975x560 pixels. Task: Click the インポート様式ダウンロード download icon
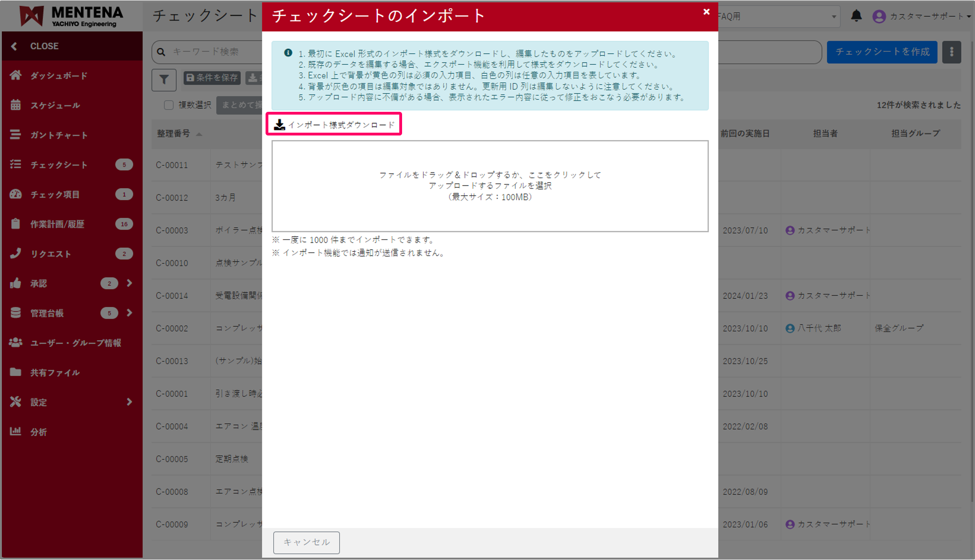tap(279, 123)
